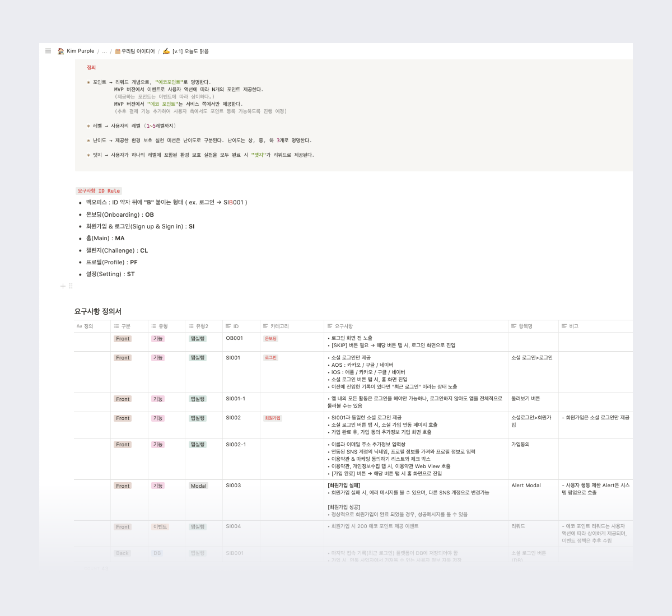Click the Front tag in OB001 row
Image resolution: width=672 pixels, height=616 pixels.
click(x=123, y=339)
